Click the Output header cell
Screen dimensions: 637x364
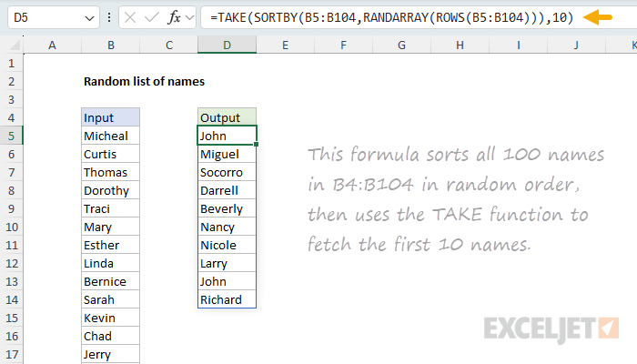pos(227,117)
